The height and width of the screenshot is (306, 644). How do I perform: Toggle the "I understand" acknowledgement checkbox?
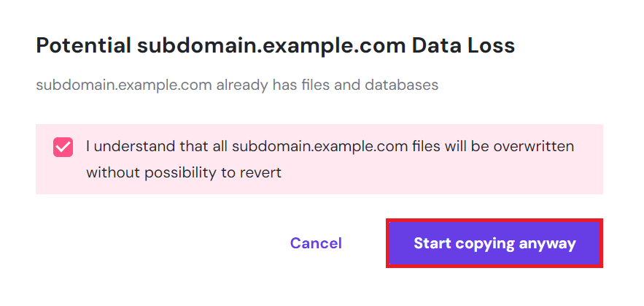coord(63,148)
